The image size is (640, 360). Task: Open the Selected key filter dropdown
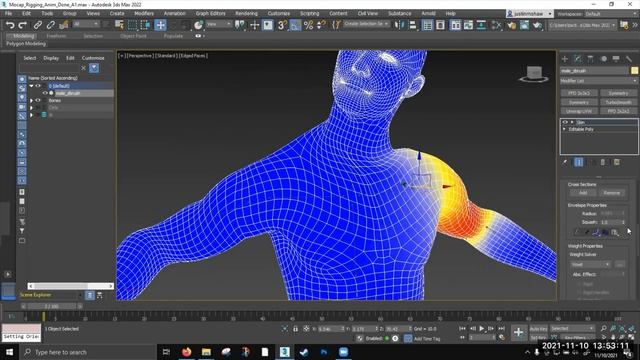click(572, 329)
